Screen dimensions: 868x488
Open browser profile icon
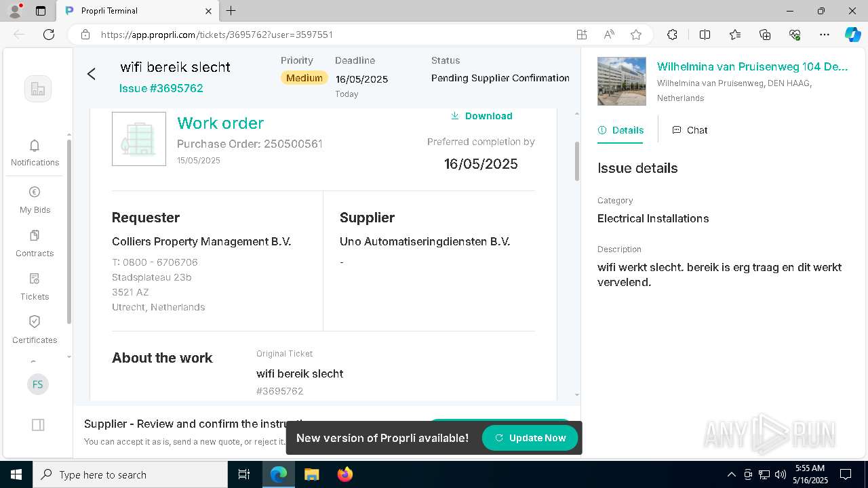(x=15, y=11)
